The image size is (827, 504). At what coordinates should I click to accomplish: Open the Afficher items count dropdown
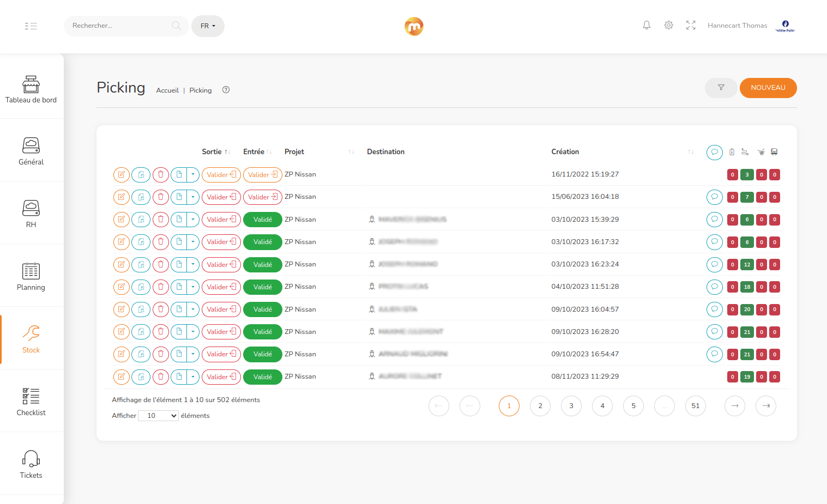pyautogui.click(x=158, y=416)
